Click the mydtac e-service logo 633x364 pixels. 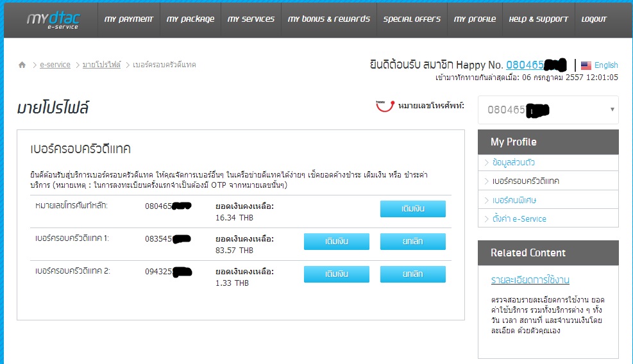(53, 20)
